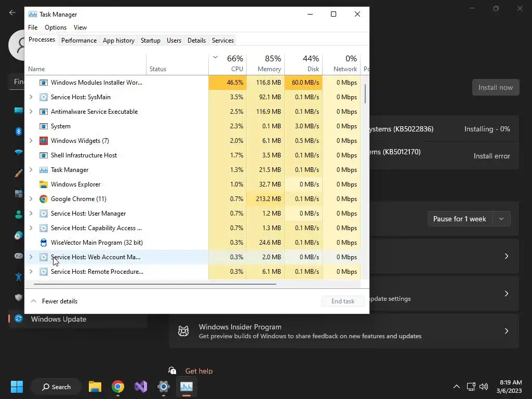This screenshot has width=532, height=399.
Task: Sort by Network column header
Action: (342, 64)
